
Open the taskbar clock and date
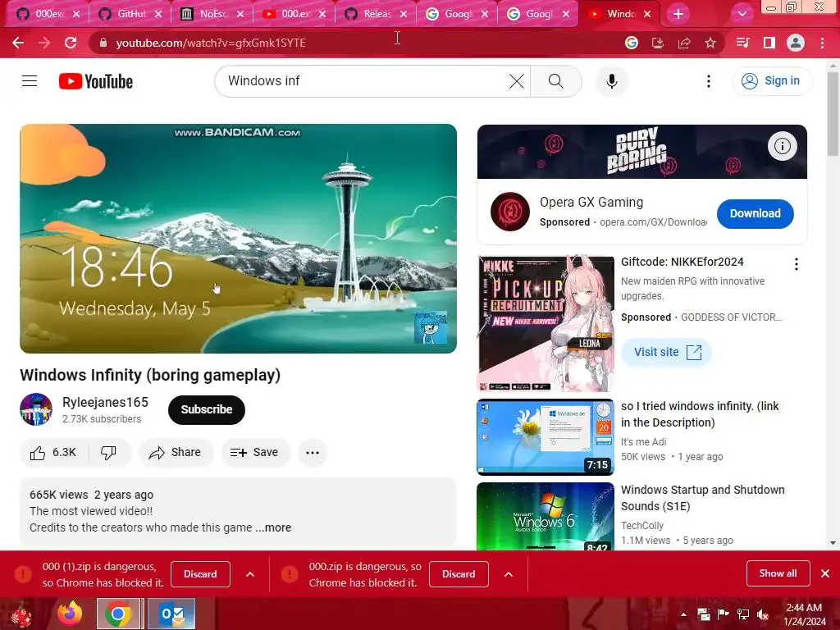point(804,614)
